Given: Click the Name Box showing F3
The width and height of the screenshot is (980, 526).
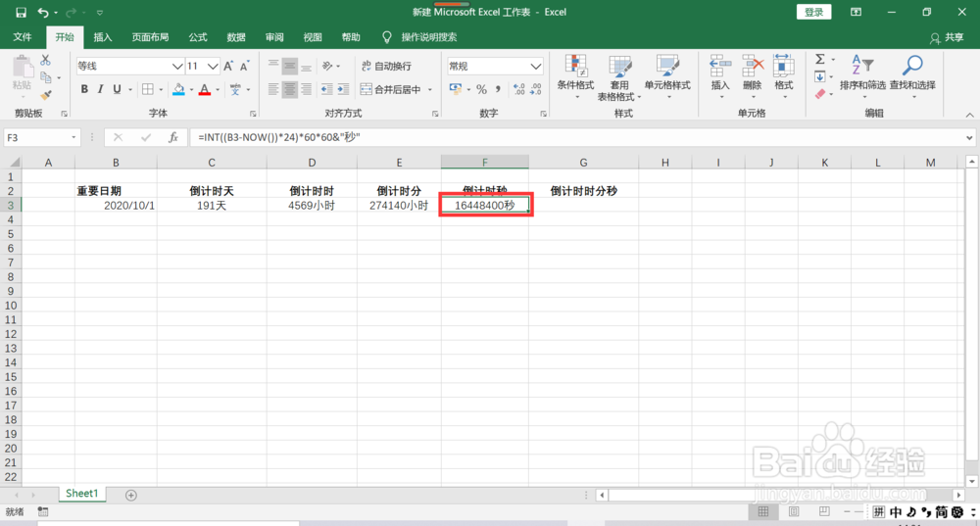Looking at the screenshot, I should tap(42, 137).
